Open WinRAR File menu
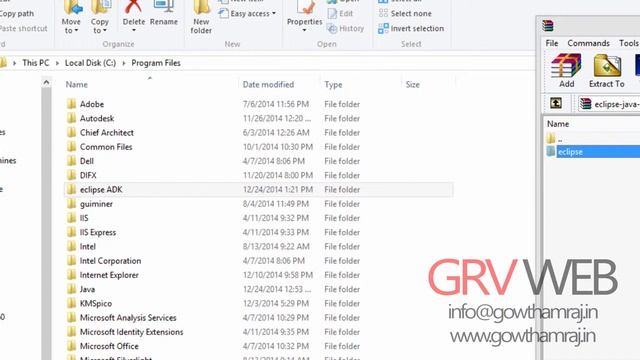640x360 pixels. (552, 43)
